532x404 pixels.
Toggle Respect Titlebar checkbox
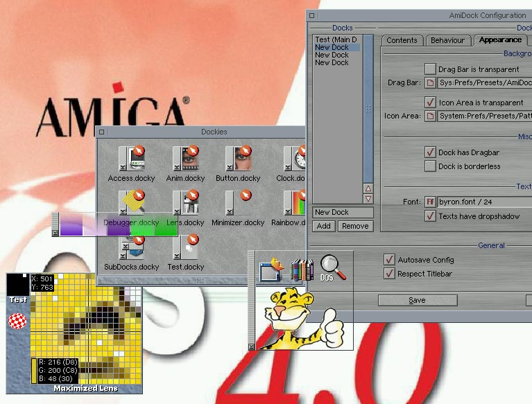point(389,274)
